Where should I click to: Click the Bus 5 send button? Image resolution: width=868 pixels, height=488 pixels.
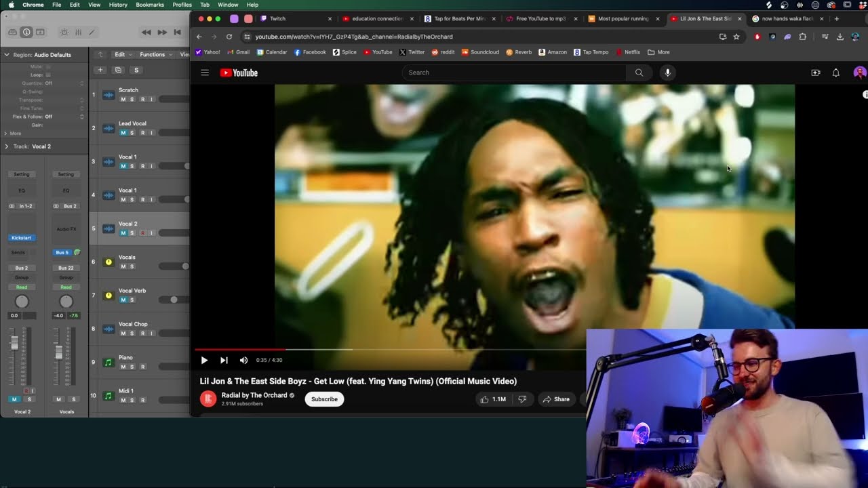62,252
